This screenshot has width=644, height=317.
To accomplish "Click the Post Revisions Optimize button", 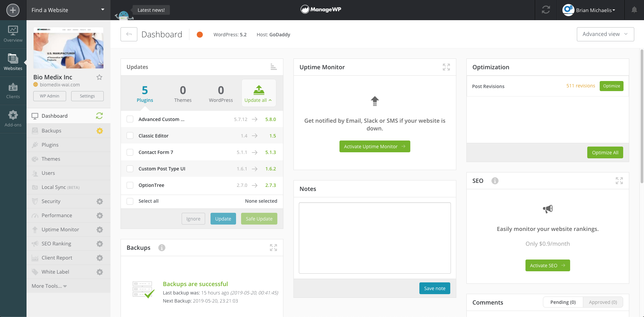I will pyautogui.click(x=611, y=86).
